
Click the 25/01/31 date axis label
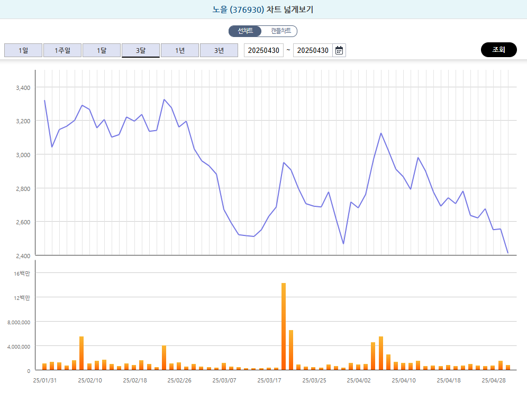point(44,380)
